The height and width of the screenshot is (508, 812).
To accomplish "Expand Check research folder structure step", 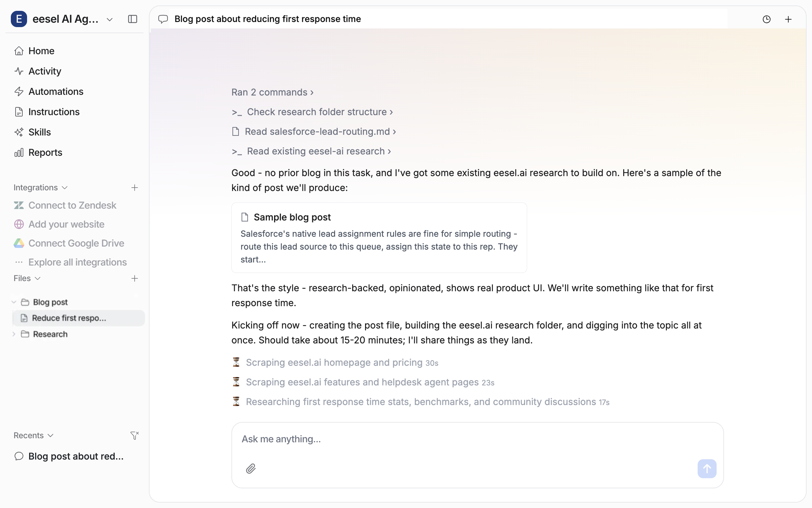I will coord(312,112).
